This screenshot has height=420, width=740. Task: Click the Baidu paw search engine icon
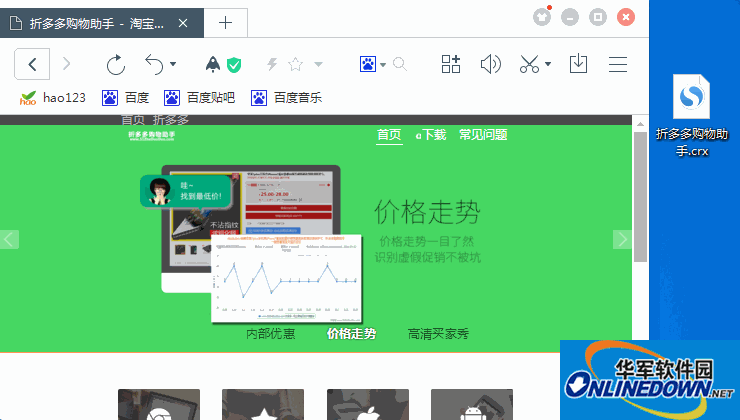point(368,64)
